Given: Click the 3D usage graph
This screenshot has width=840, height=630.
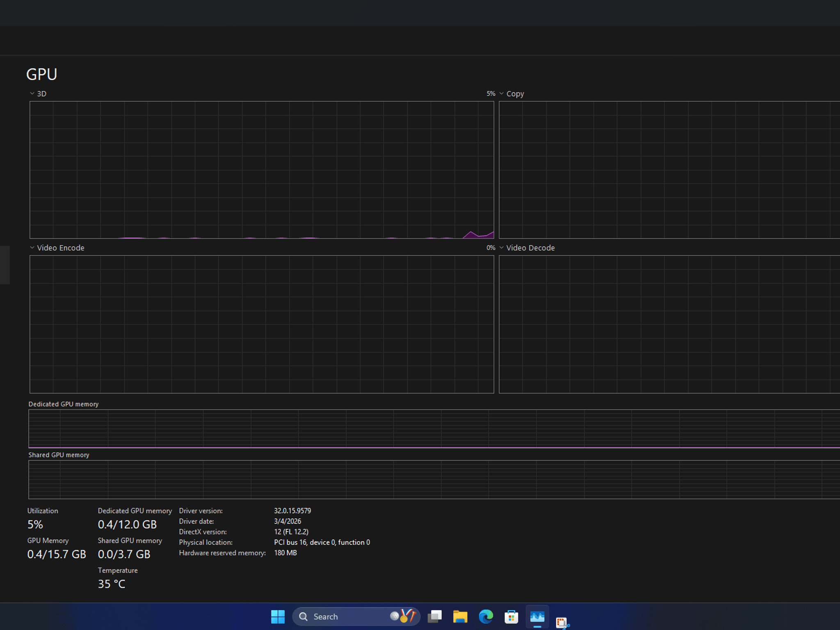Looking at the screenshot, I should tap(262, 170).
